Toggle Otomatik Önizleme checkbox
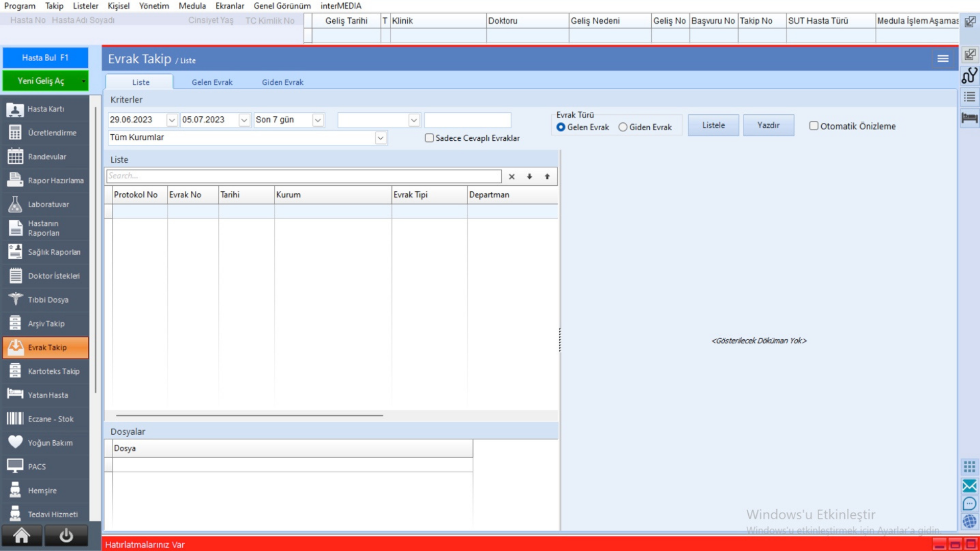The image size is (980, 551). click(x=814, y=126)
